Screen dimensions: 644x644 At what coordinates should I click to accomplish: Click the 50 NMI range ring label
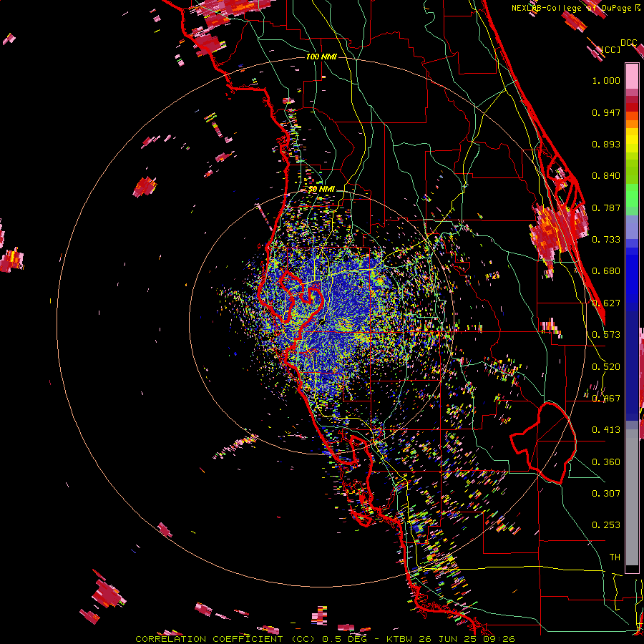[x=322, y=189]
